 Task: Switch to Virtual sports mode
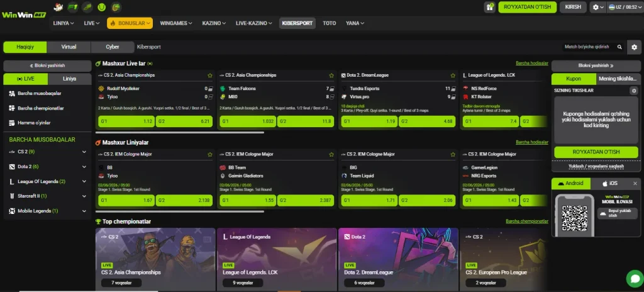click(69, 47)
